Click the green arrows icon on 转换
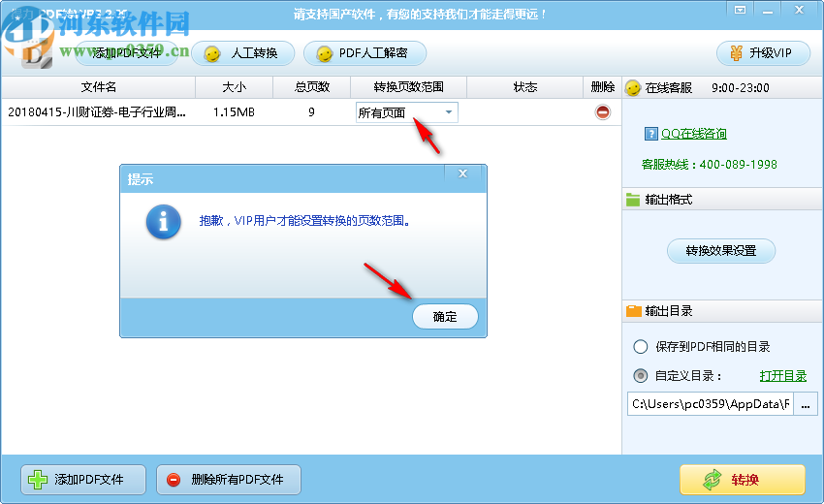This screenshot has height=504, width=824. pos(713,480)
